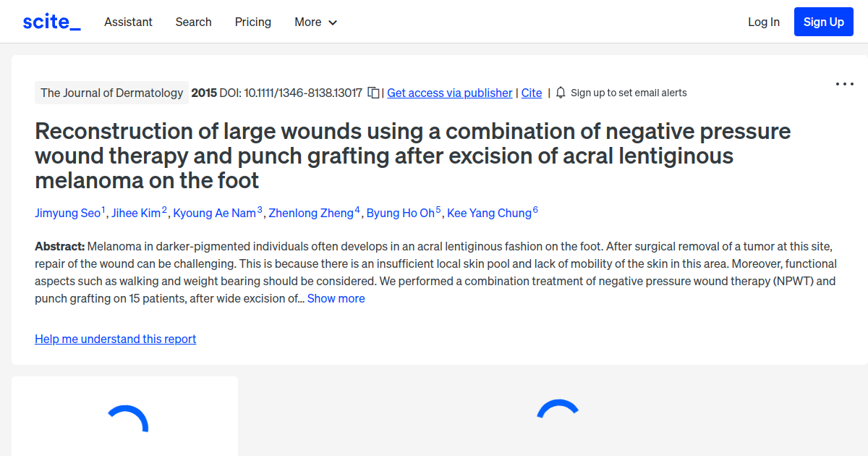The width and height of the screenshot is (868, 456).
Task: Click the scite logo to go home
Action: 51,21
